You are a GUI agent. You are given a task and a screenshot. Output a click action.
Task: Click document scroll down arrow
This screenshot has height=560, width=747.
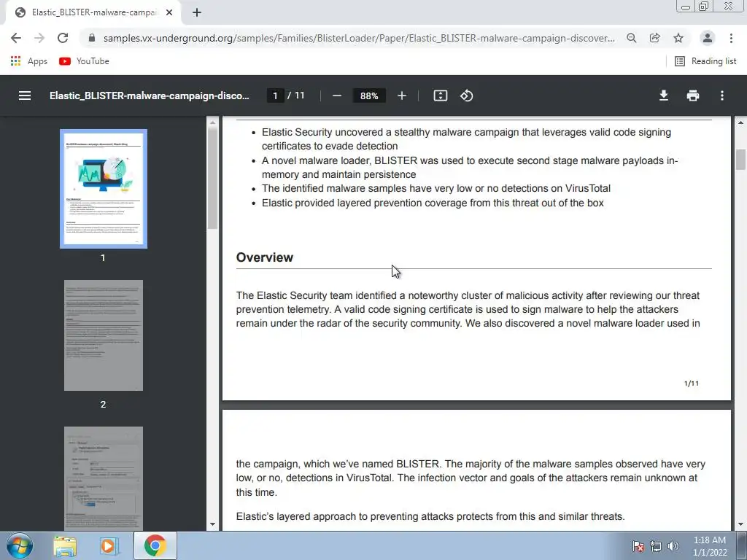(x=741, y=524)
